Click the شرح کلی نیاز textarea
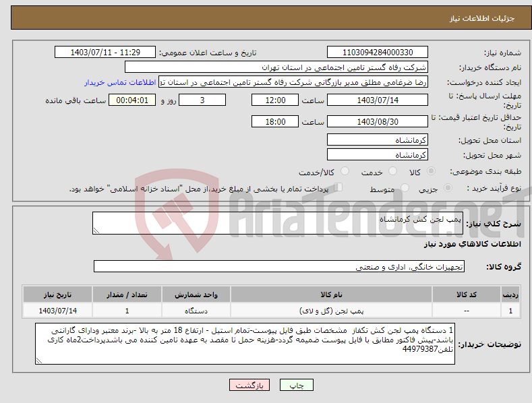 [x=278, y=223]
